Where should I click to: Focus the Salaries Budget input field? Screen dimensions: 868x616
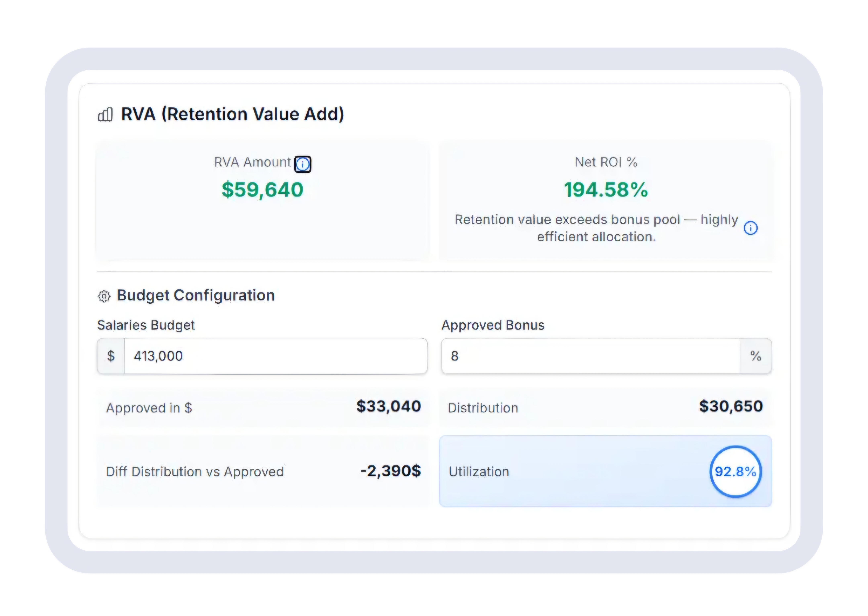coord(275,356)
